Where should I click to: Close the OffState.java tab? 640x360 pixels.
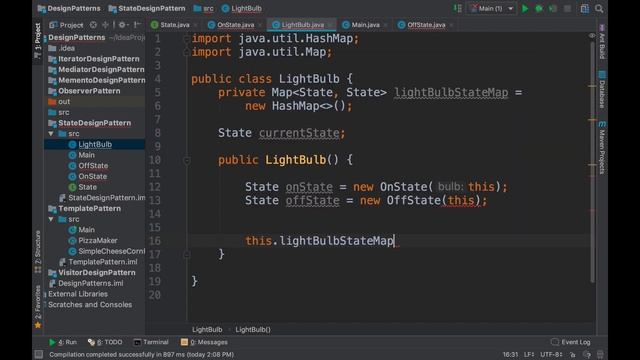451,25
